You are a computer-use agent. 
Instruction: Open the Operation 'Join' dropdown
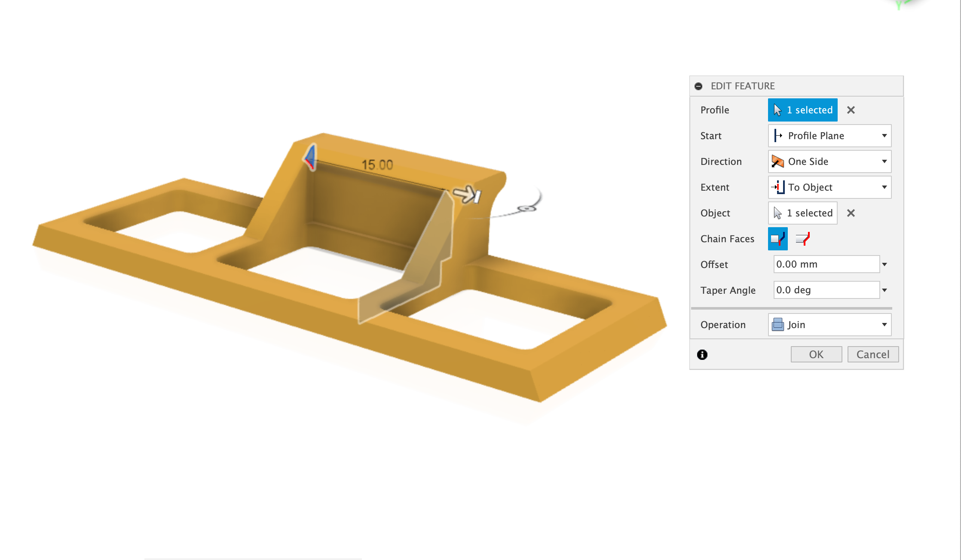[x=829, y=325]
